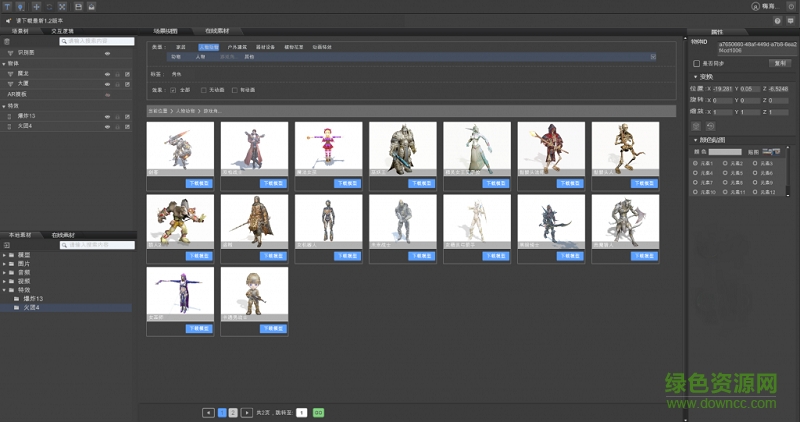Click the save icon in top toolbar

coord(78,6)
